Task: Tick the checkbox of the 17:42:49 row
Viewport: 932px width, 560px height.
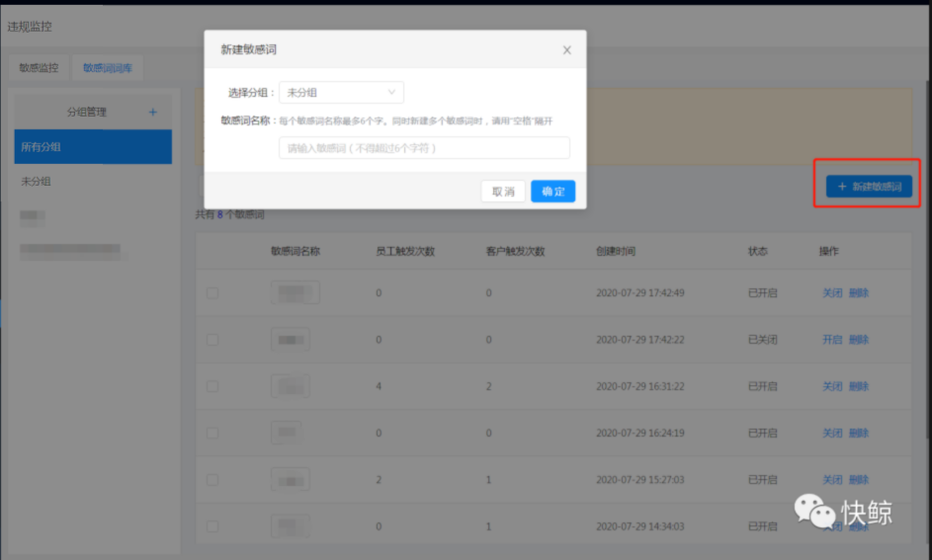Action: (x=212, y=292)
